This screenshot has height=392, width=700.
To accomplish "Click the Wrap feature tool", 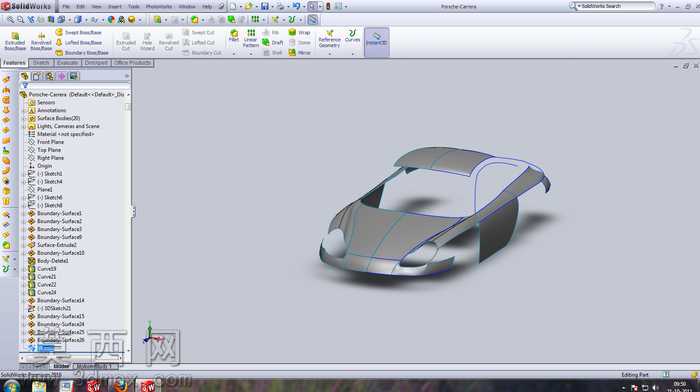I will (x=299, y=33).
